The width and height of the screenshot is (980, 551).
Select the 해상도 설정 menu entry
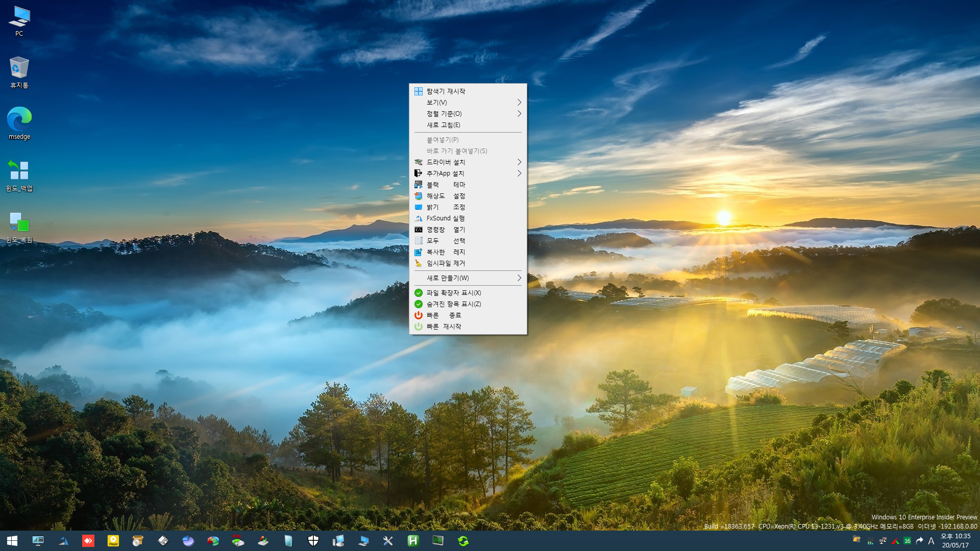click(468, 196)
